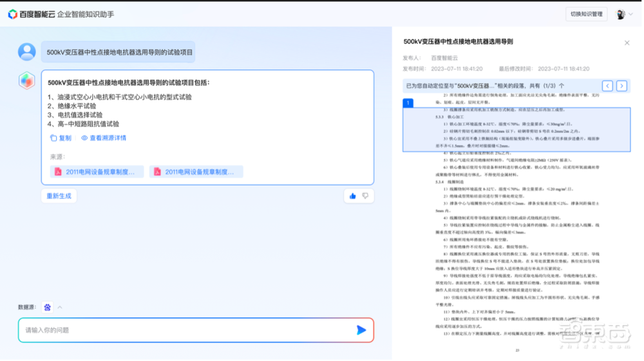Open the second 2011电网设备规章制度 source file
Viewport: 644px width, 361px height.
tap(196, 172)
